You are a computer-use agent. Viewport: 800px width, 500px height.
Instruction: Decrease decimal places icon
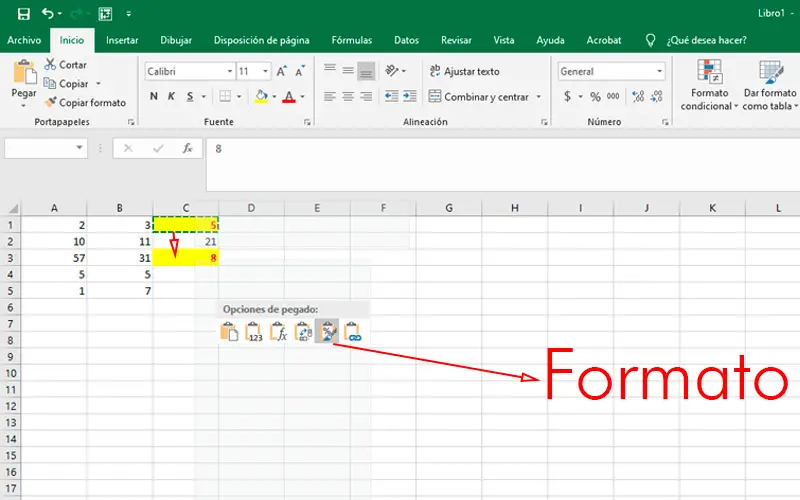pyautogui.click(x=657, y=96)
